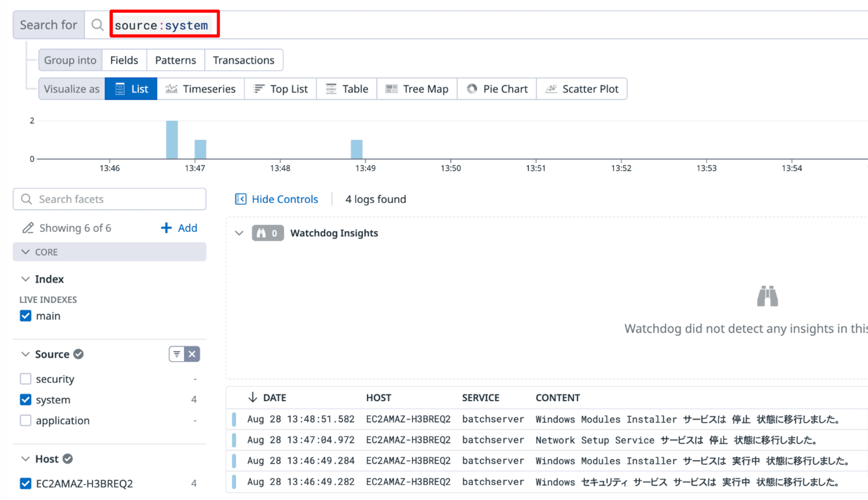The image size is (868, 500).
Task: Group into Transactions
Action: point(243,60)
